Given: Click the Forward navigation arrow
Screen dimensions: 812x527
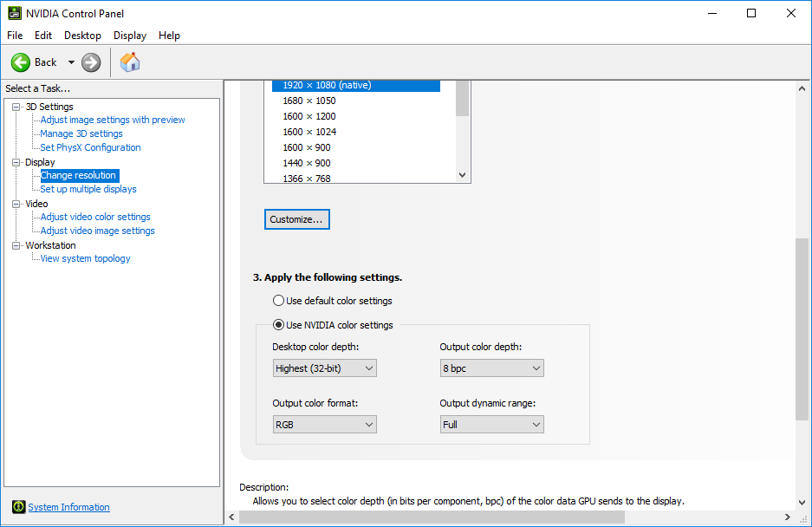Looking at the screenshot, I should coord(90,62).
